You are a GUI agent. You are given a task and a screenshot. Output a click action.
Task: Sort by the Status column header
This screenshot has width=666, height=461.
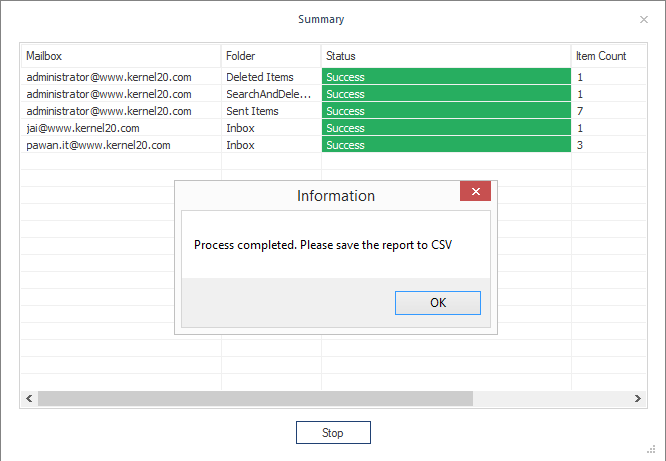coord(446,56)
